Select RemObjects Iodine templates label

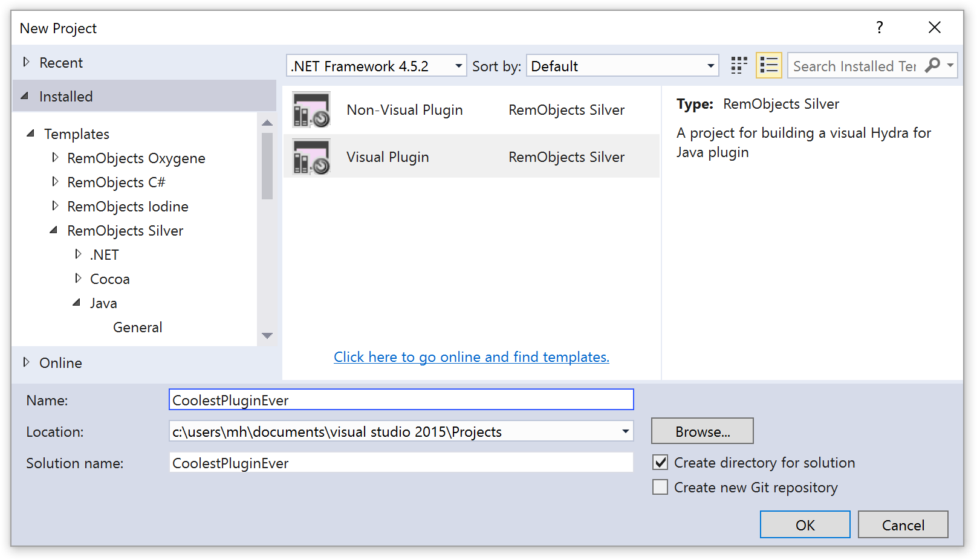[128, 207]
